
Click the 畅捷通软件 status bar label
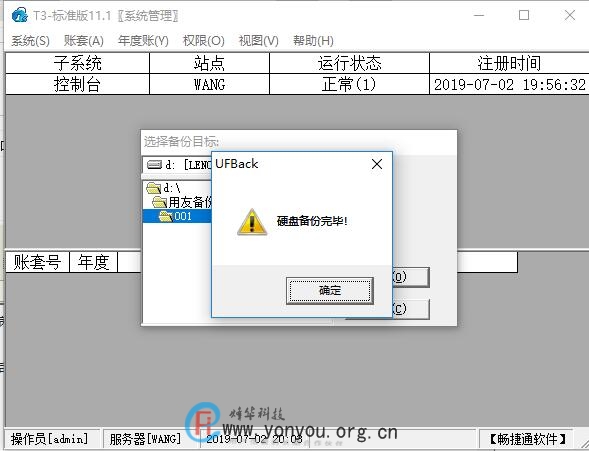coord(527,439)
